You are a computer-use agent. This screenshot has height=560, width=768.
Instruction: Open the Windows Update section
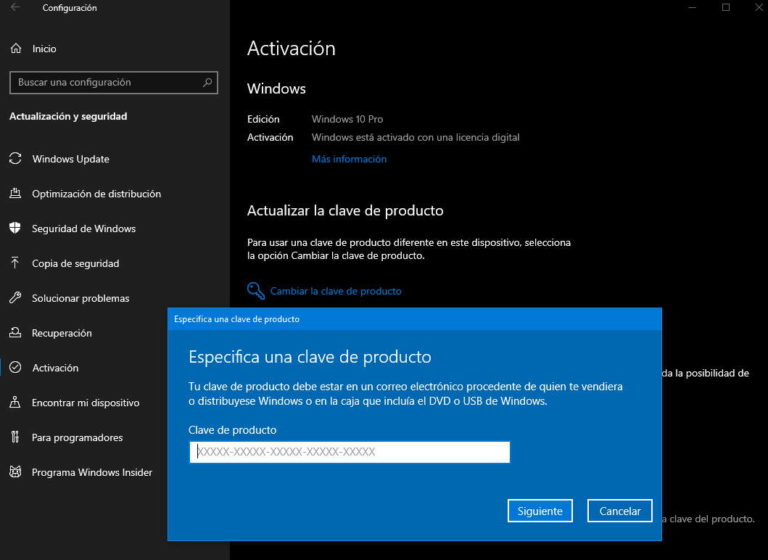point(71,159)
